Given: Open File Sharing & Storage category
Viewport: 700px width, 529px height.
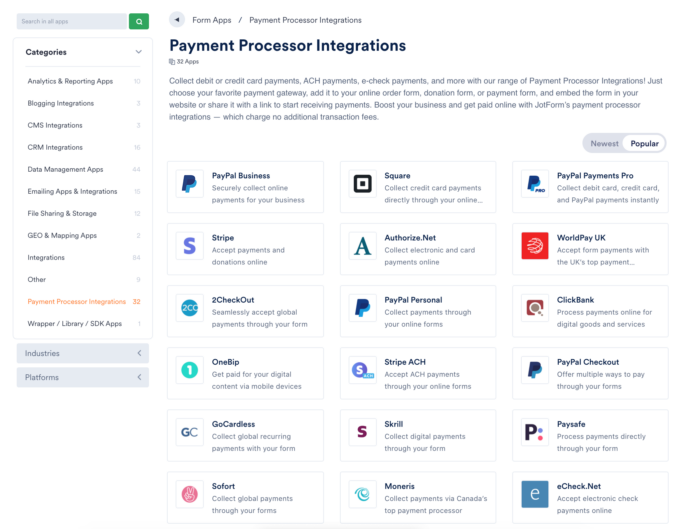Looking at the screenshot, I should [x=62, y=213].
